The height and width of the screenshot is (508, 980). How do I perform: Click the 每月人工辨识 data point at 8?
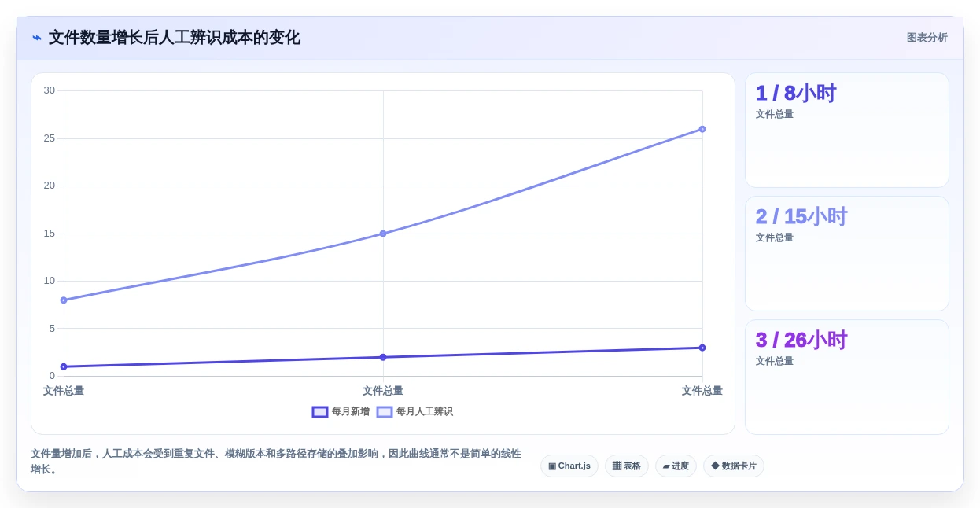point(64,300)
